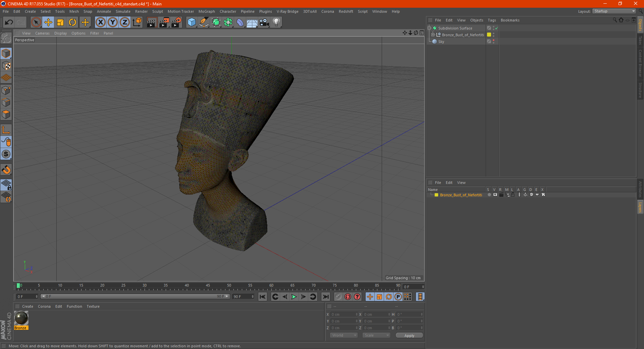This screenshot has width=644, height=349.
Task: Open the Layers side tab
Action: pos(640,207)
